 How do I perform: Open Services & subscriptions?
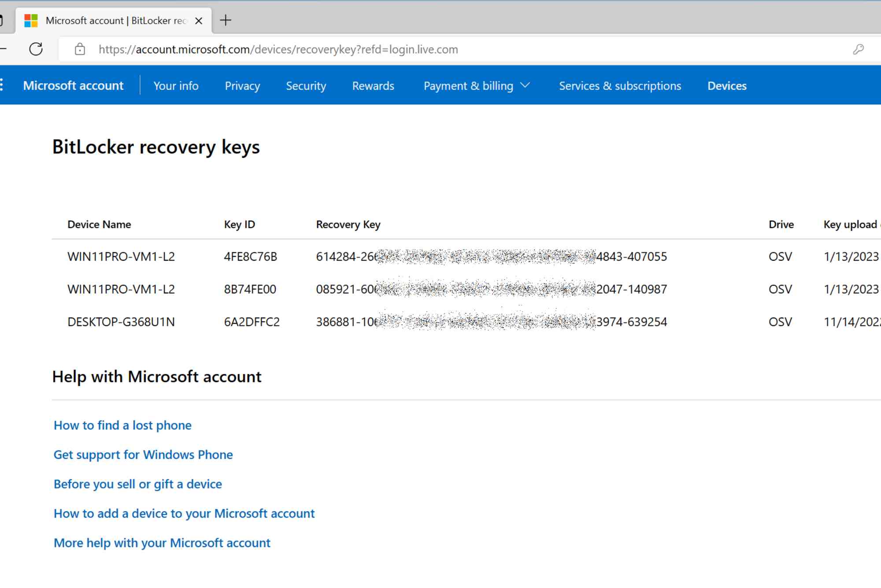point(620,85)
